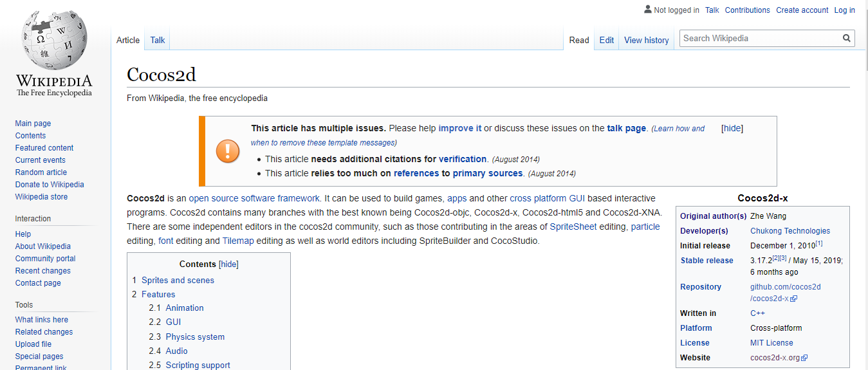Hide the Contents table
Image resolution: width=868 pixels, height=370 pixels.
(x=228, y=264)
